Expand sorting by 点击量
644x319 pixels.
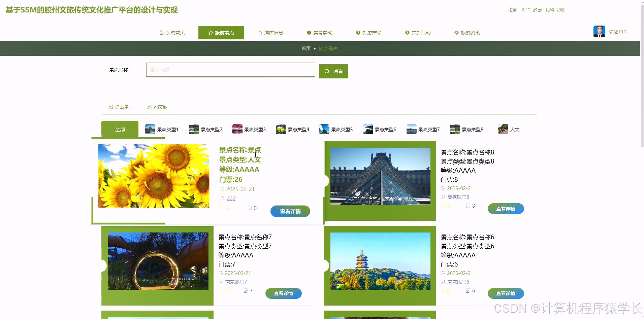pos(121,107)
